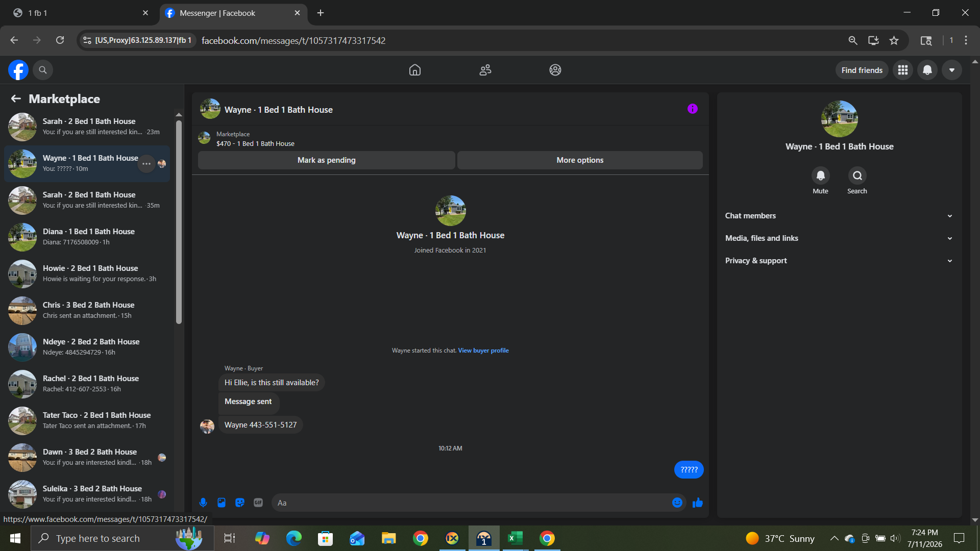Open Excel from taskbar
This screenshot has width=980, height=551.
click(x=516, y=538)
